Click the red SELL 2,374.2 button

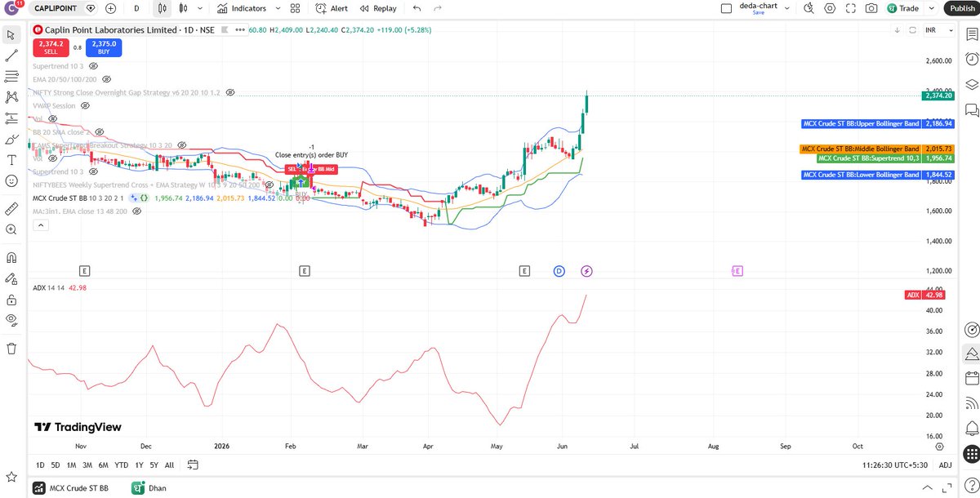pyautogui.click(x=50, y=47)
